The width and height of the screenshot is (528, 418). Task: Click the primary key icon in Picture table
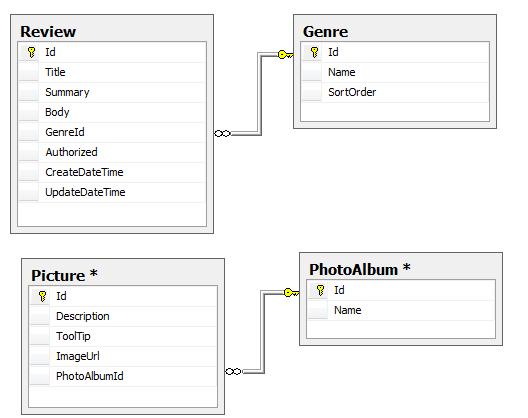pos(42,296)
